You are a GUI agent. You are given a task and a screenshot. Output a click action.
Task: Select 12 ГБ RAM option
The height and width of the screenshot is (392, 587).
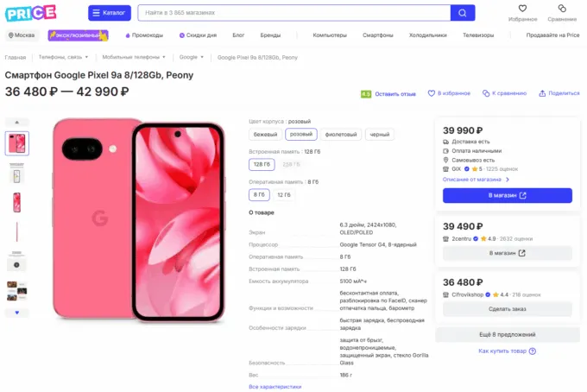pyautogui.click(x=284, y=194)
